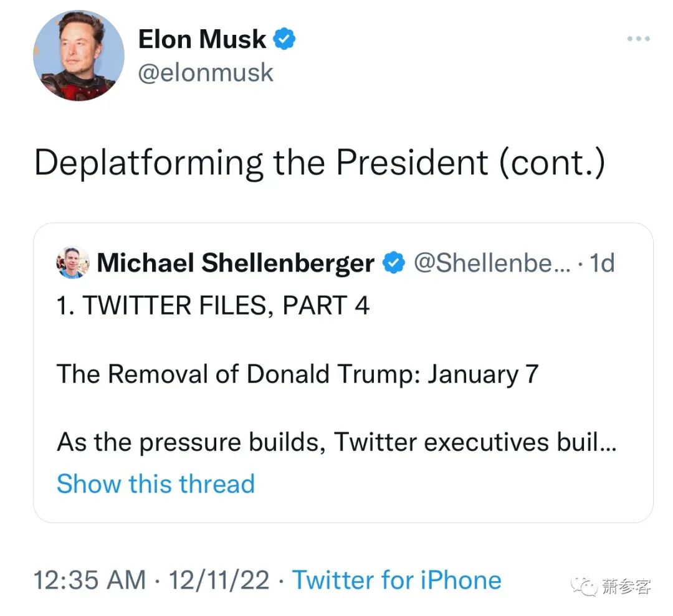
Task: Expand the truncated "As the pressure builds" text
Action: click(336, 442)
